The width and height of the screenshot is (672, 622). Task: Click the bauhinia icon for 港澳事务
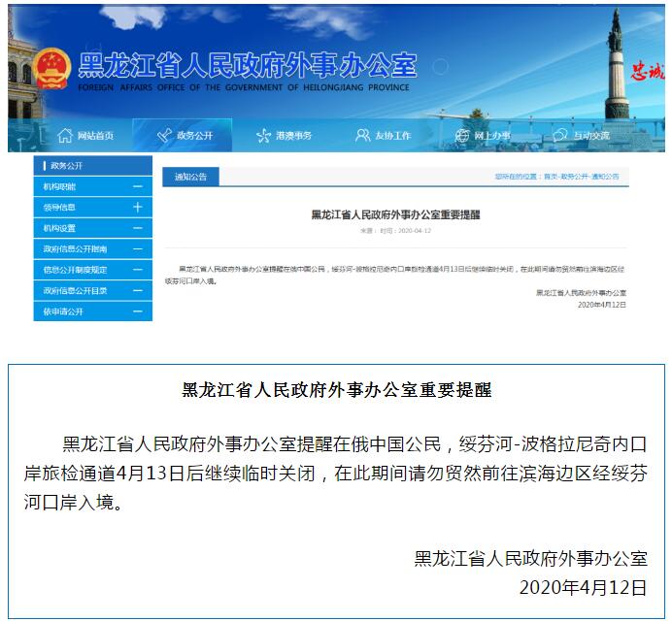coord(263,135)
